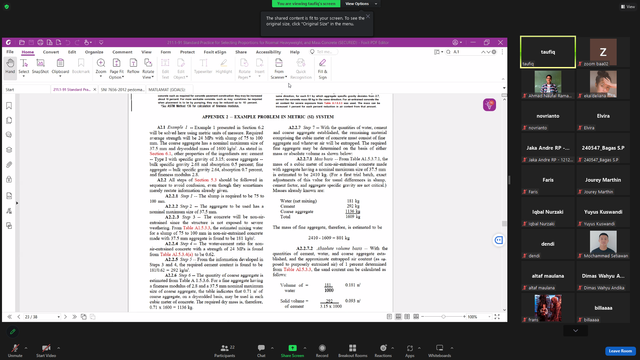Click the Print icon in quick access bar
The image size is (640, 360).
point(40,42)
